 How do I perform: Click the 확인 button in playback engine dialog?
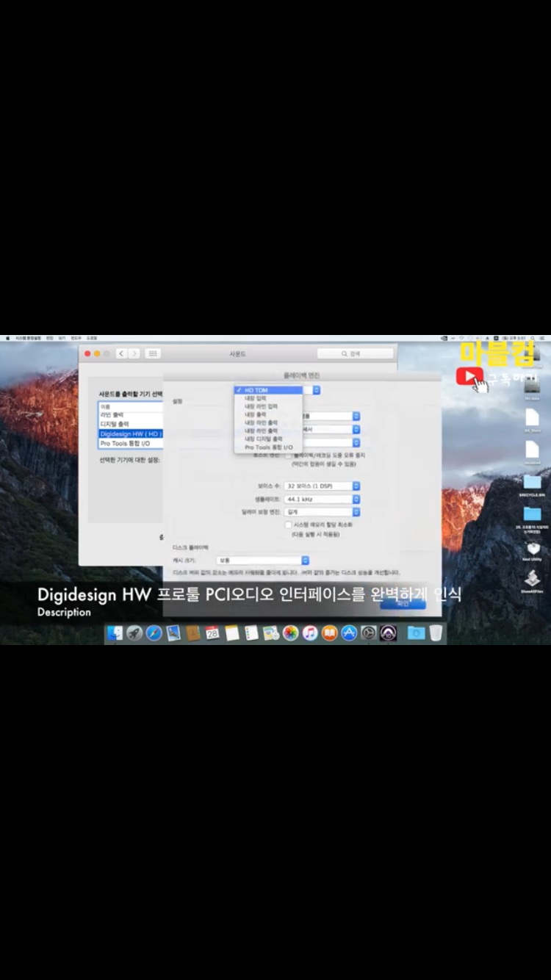[403, 603]
